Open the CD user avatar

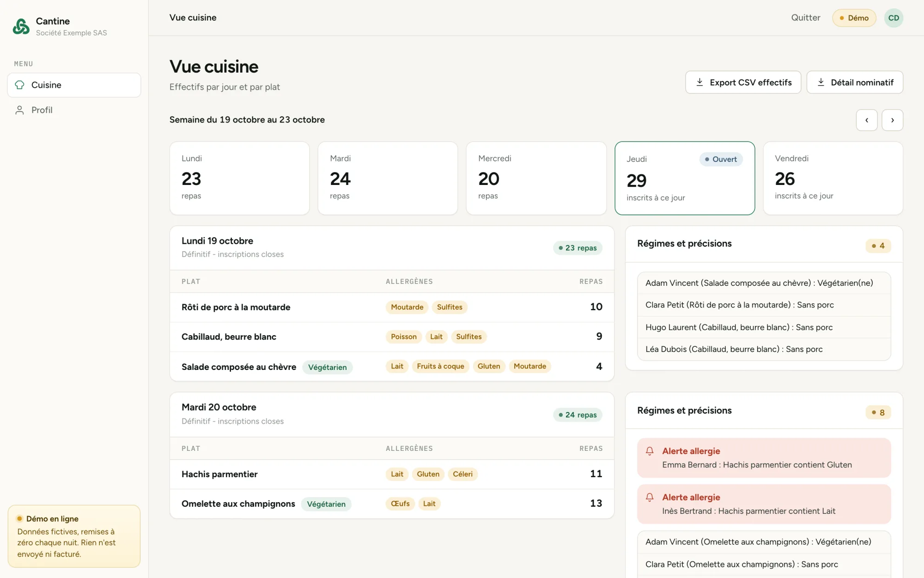pyautogui.click(x=894, y=18)
